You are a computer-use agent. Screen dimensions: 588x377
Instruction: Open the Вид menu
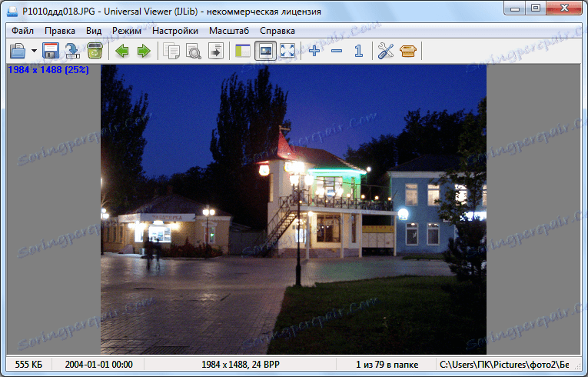(x=94, y=31)
